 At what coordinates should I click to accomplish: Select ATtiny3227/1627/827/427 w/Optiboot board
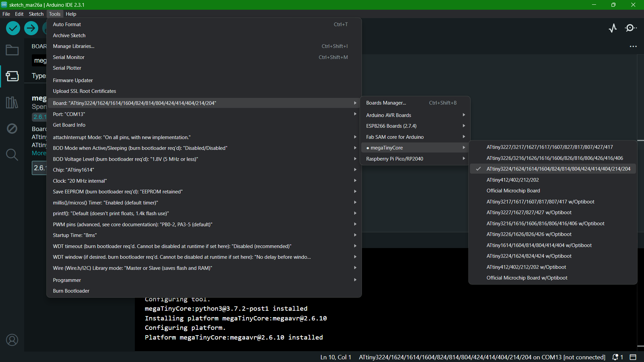(553, 213)
